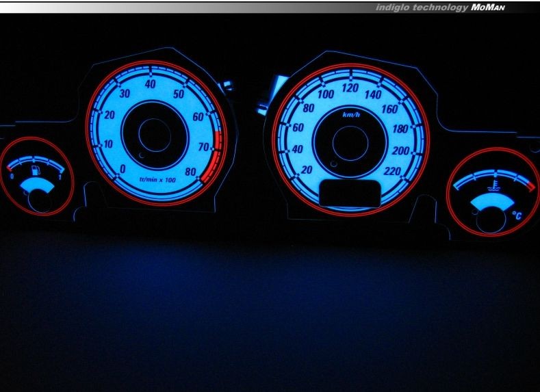Click the indiglo technology header text
This screenshot has height=392, width=540.
421,8
